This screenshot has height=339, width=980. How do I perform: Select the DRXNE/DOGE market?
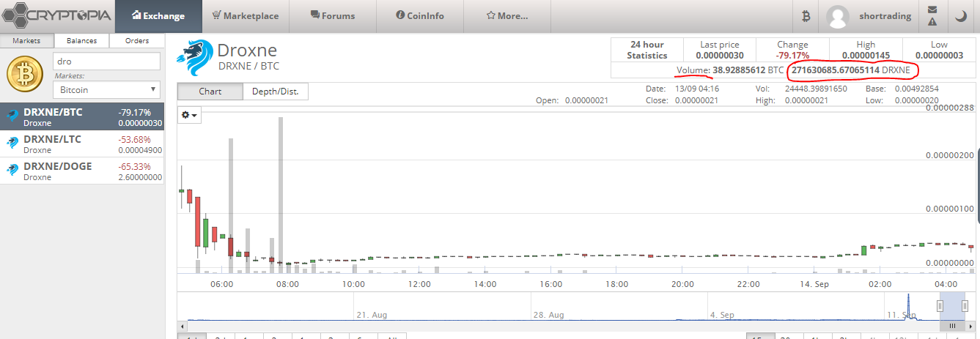(82, 171)
